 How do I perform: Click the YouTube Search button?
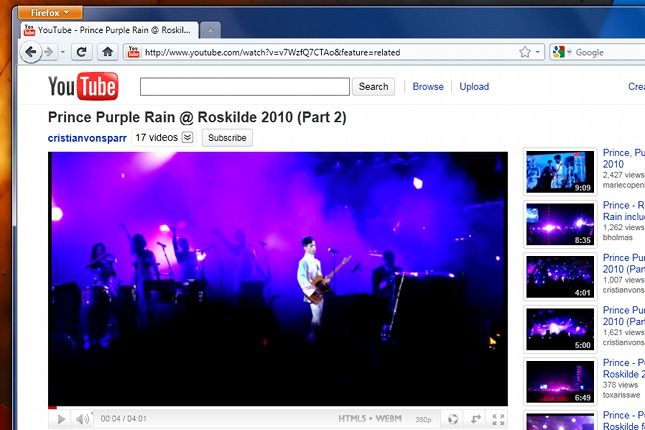tap(373, 86)
